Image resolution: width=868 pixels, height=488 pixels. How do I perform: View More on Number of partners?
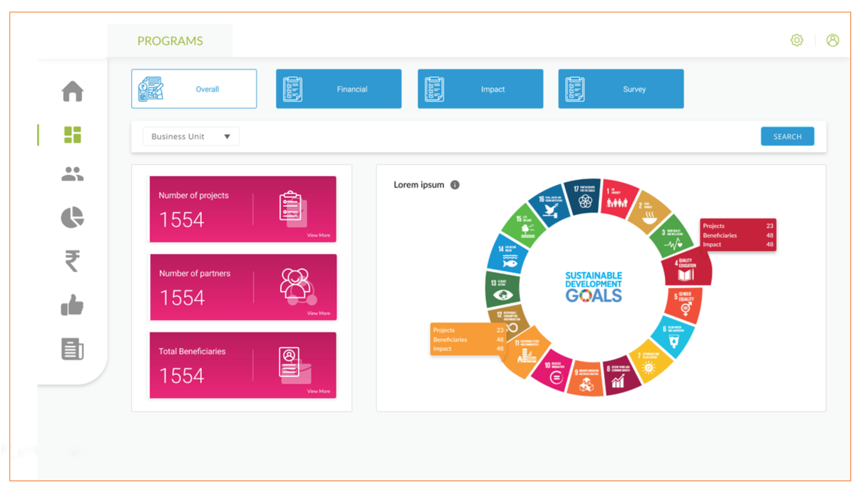(318, 313)
